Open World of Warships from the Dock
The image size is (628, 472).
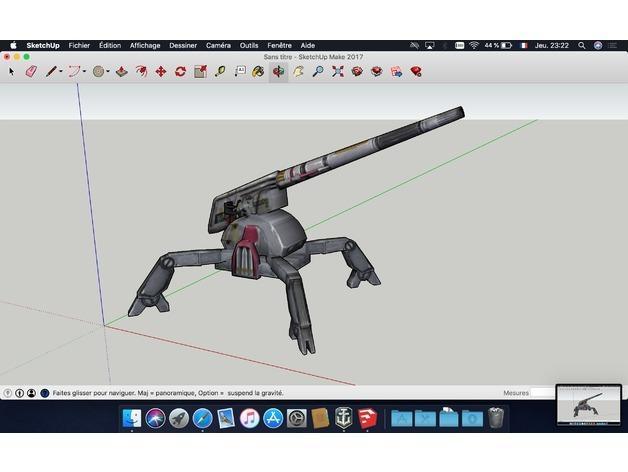(x=344, y=418)
